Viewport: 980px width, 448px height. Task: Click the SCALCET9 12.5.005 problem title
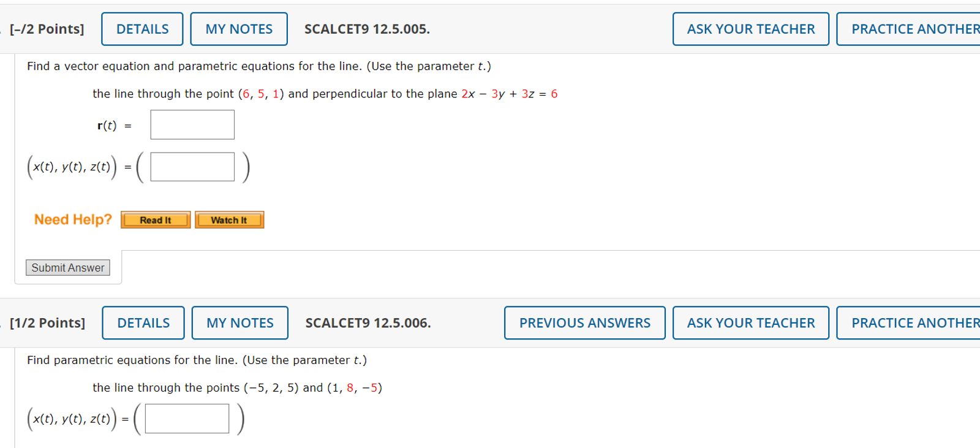click(x=368, y=28)
